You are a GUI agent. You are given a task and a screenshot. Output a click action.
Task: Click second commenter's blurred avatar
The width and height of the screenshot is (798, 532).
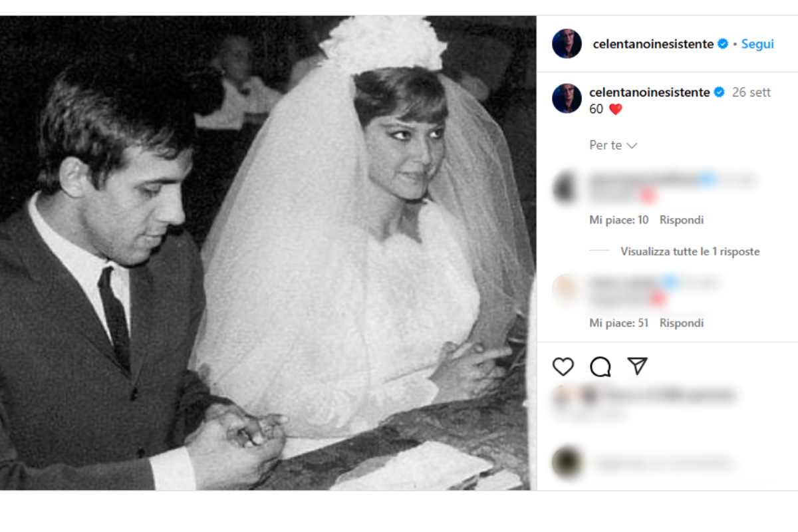point(566,290)
